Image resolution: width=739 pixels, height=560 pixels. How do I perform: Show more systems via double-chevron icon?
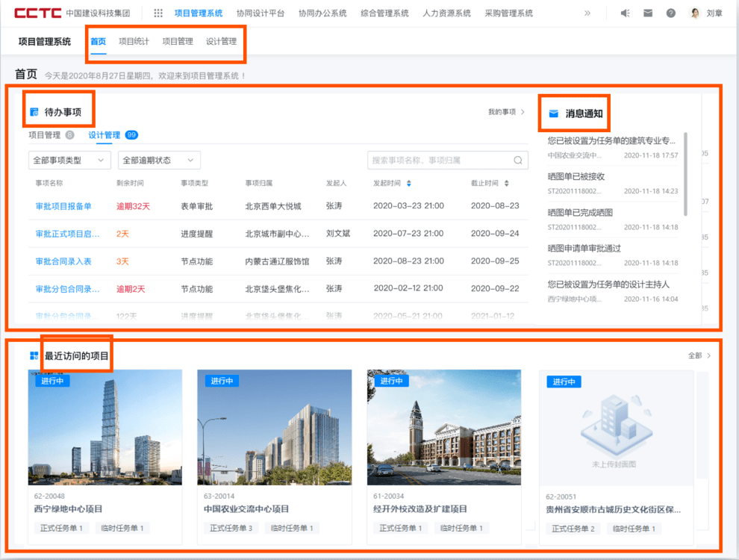587,13
